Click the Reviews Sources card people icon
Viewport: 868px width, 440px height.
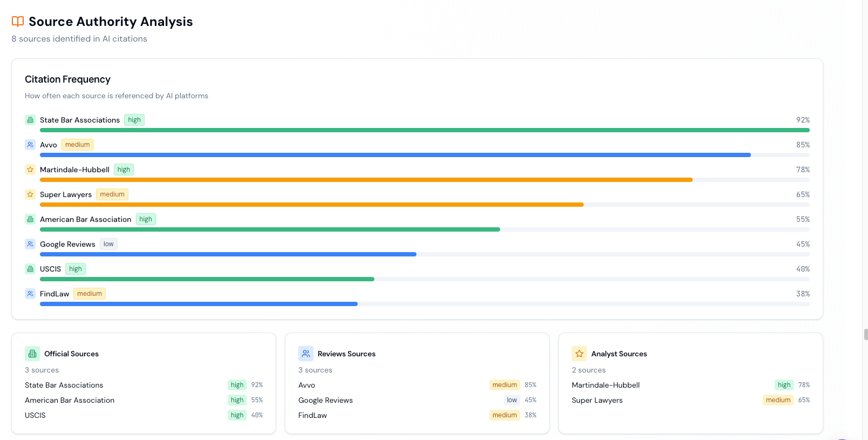[x=306, y=354]
